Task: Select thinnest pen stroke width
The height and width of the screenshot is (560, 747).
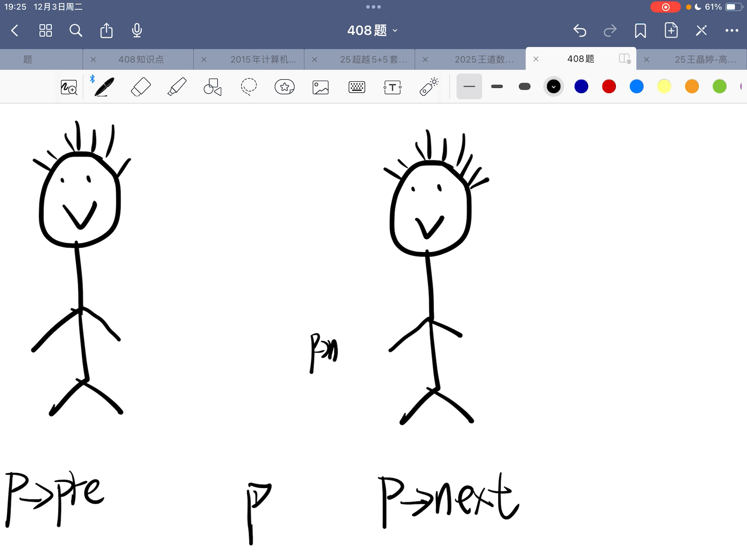Action: (x=469, y=86)
